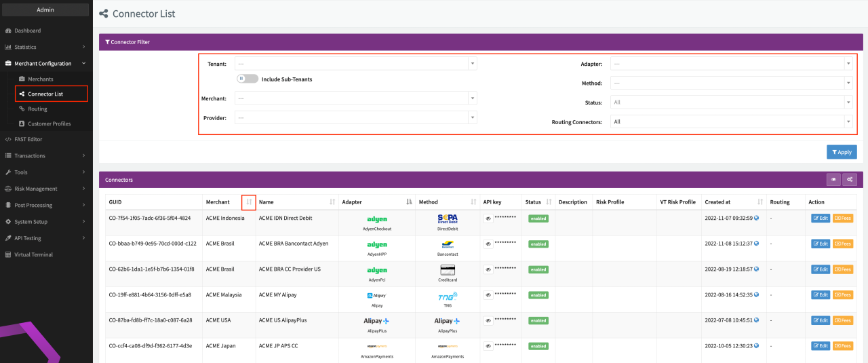Open Fees for ACME US AlipayPlus
This screenshot has width=868, height=363.
(843, 321)
